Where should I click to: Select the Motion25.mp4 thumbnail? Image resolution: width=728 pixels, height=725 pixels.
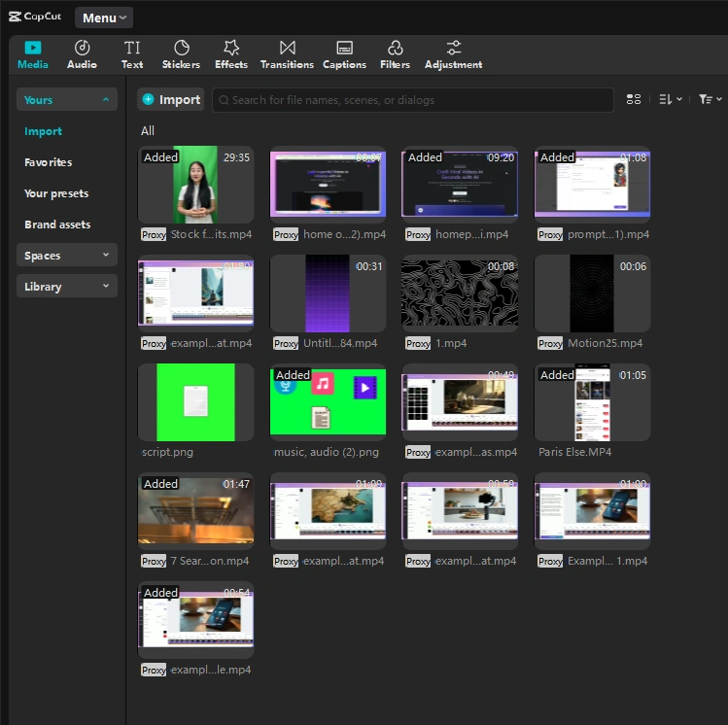(592, 293)
